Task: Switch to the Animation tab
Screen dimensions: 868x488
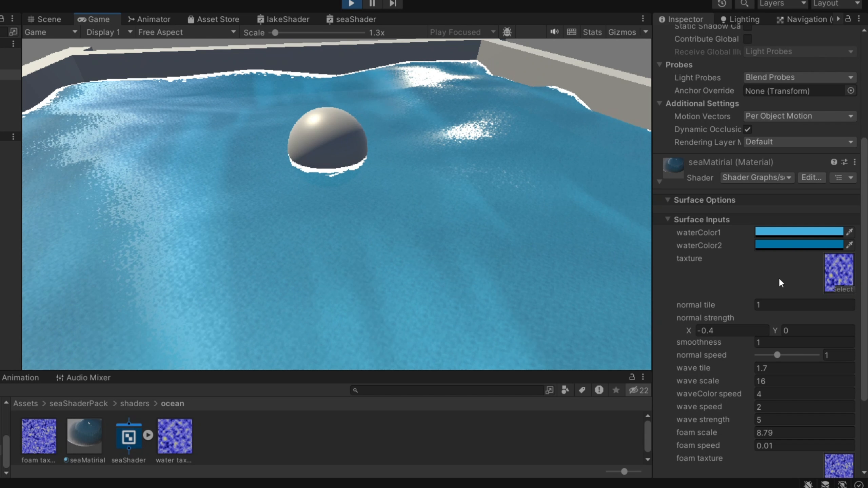Action: 20,378
